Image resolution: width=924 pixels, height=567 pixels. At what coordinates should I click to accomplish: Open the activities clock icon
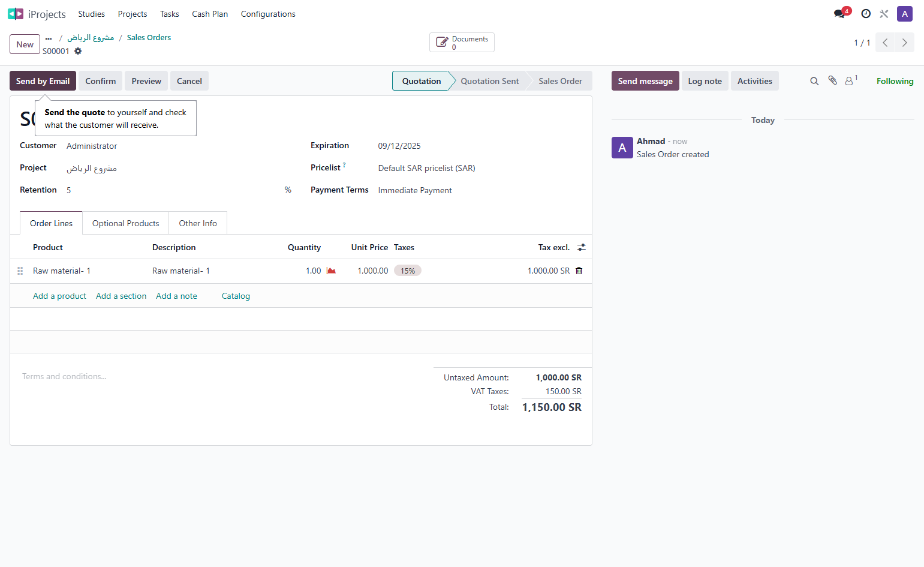pos(866,14)
